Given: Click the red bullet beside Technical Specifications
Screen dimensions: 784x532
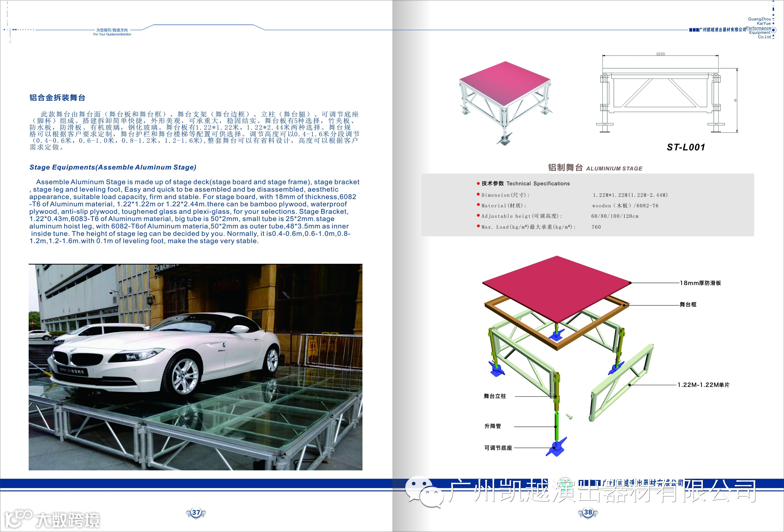Looking at the screenshot, I should coord(478,184).
